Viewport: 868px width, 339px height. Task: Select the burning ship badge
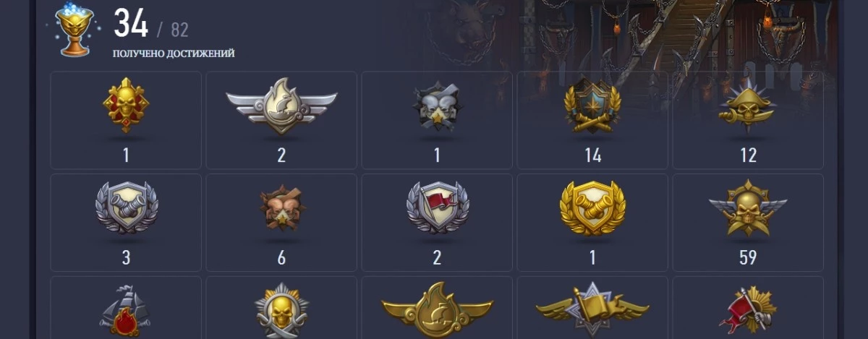coord(126,311)
